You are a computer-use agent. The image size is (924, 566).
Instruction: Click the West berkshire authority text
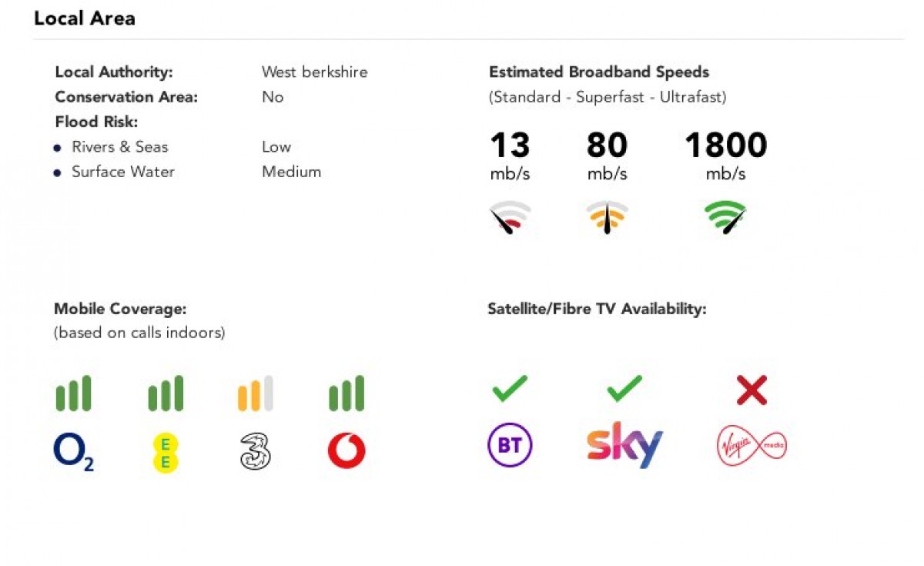pos(314,72)
